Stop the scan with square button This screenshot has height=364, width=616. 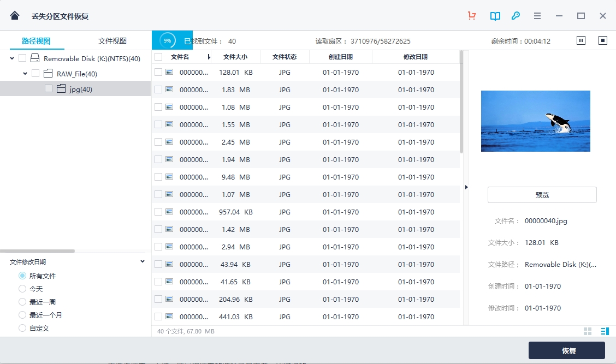coord(603,40)
